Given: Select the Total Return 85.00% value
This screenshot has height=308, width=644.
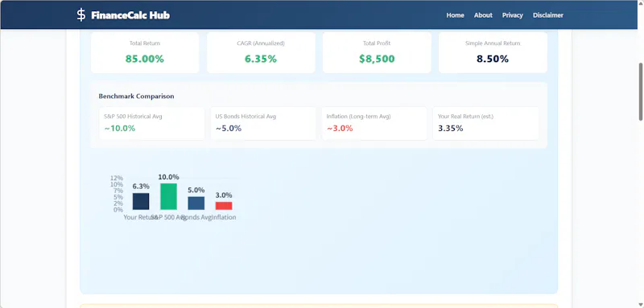Looking at the screenshot, I should (145, 59).
